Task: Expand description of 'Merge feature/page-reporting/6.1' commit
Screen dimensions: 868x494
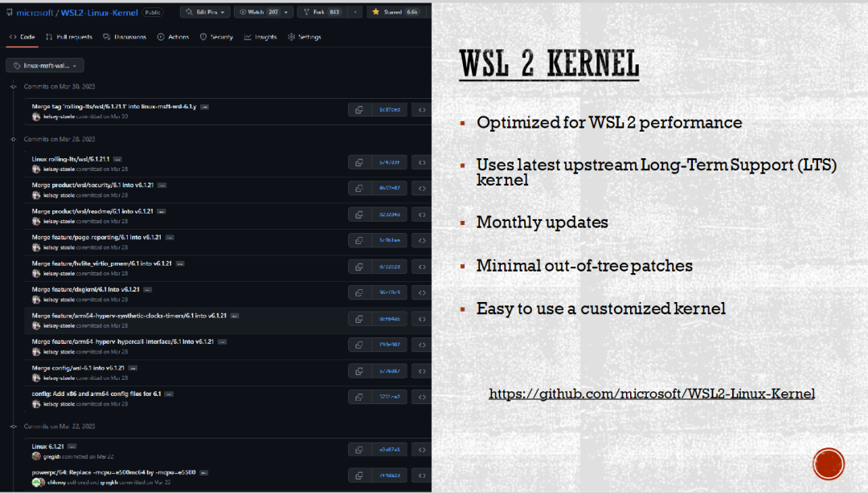Action: [170, 237]
